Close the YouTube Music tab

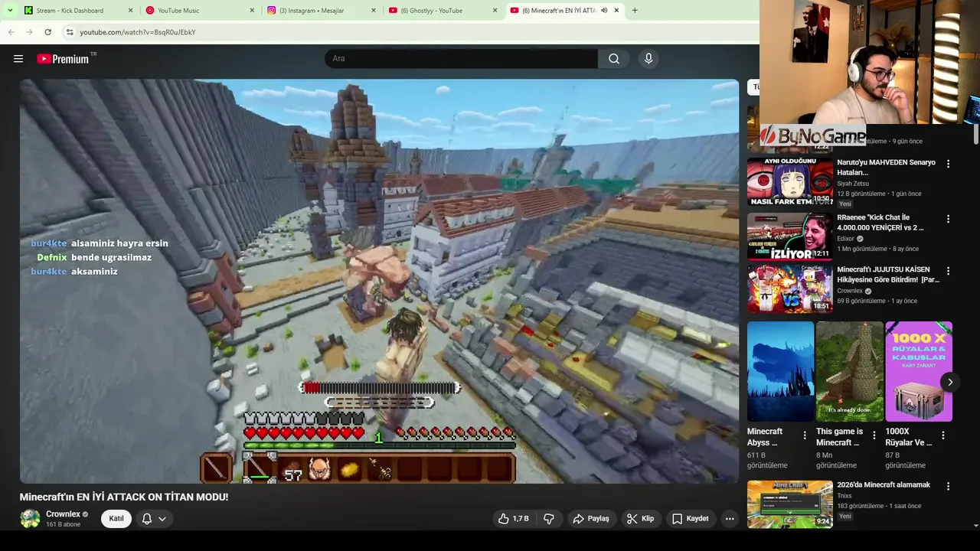click(252, 11)
